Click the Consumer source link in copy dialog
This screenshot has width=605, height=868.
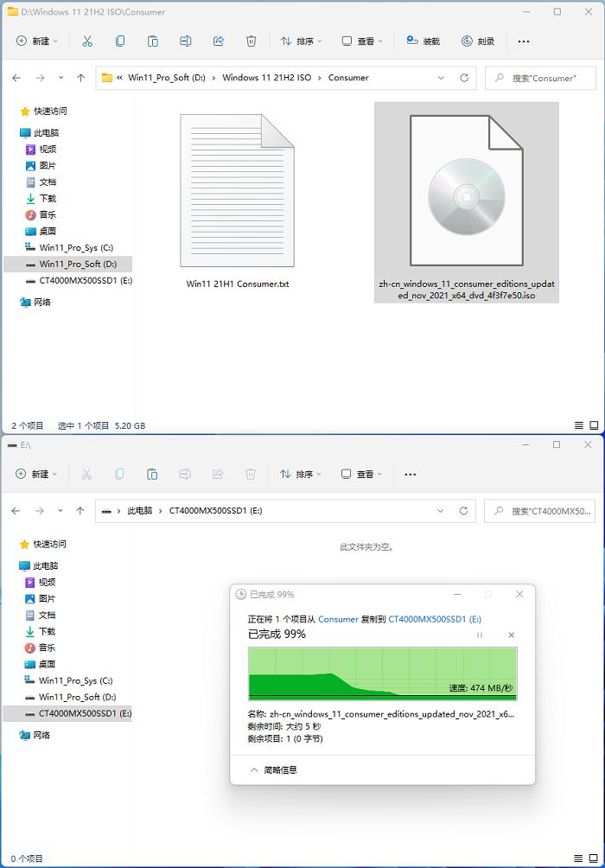click(338, 620)
